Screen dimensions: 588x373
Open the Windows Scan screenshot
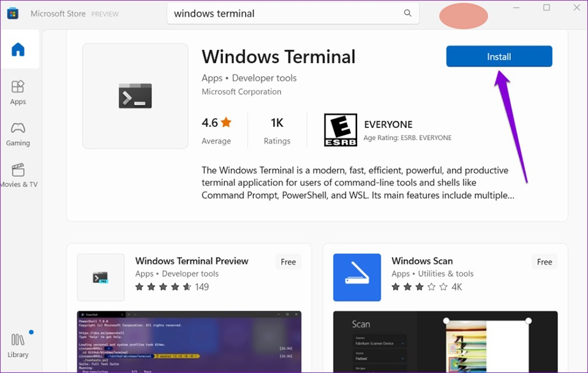(x=445, y=342)
